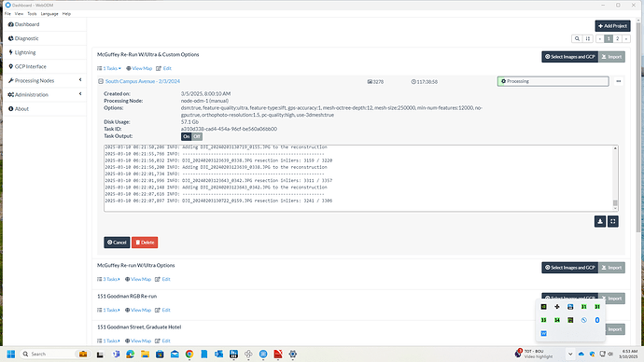Screen dimensions: 644x362
Task: Import into McGuffey Custom Options project
Action: [611, 57]
